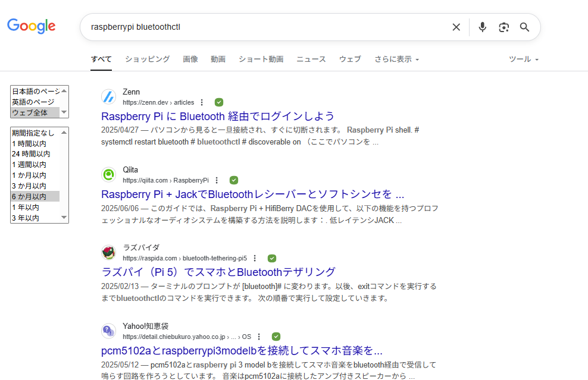
Task: Click the Zenn site name text
Action: click(132, 92)
